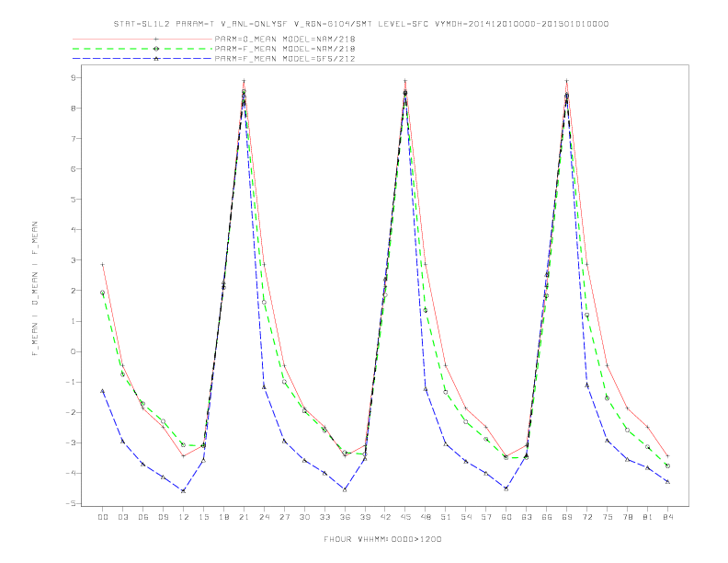Select legend entry PARM=O_MEAN MODEL=NAM/218
This screenshot has height=563, width=728.
[x=285, y=39]
